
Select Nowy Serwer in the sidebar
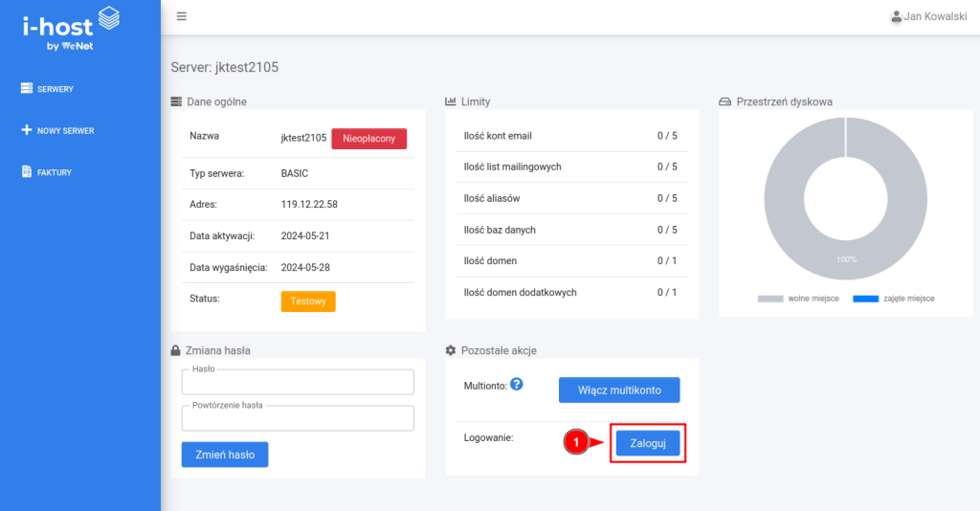[x=65, y=130]
